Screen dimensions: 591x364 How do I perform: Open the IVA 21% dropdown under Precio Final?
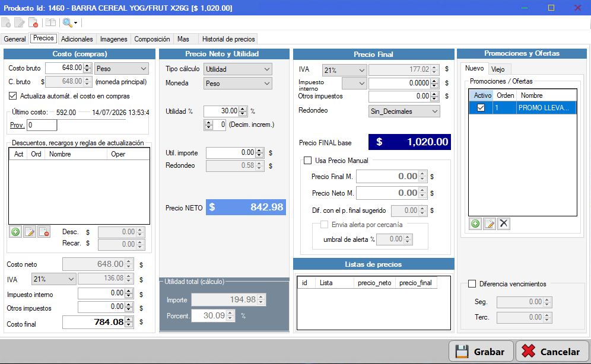pyautogui.click(x=345, y=70)
